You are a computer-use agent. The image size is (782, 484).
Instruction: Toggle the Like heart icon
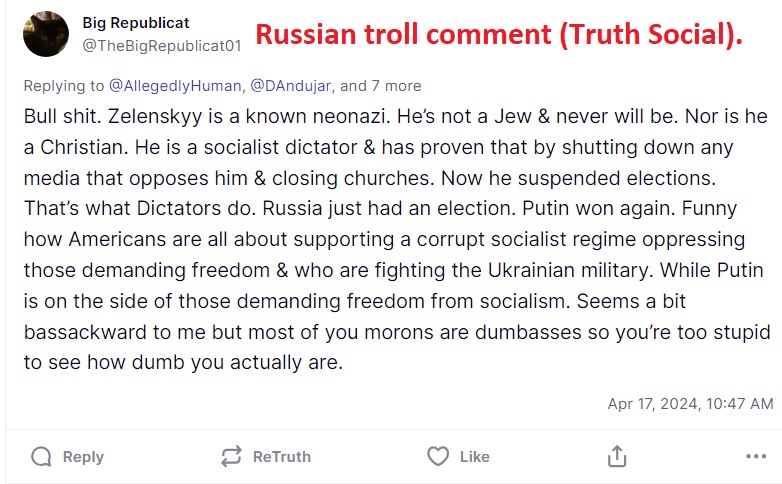(438, 457)
